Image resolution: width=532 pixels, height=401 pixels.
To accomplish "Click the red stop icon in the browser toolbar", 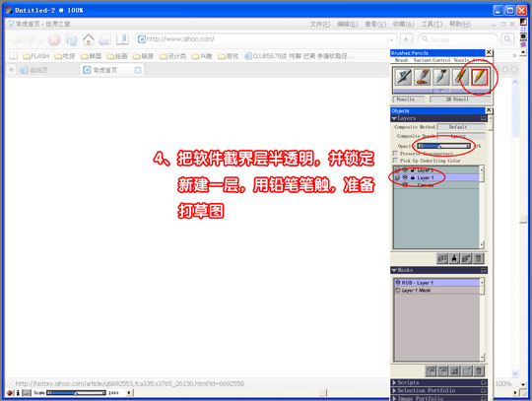I will pos(54,39).
